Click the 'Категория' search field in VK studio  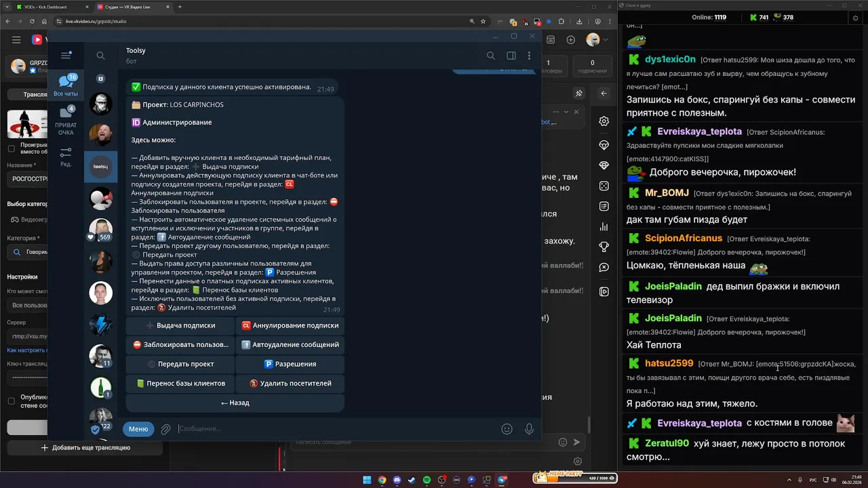tap(27, 252)
